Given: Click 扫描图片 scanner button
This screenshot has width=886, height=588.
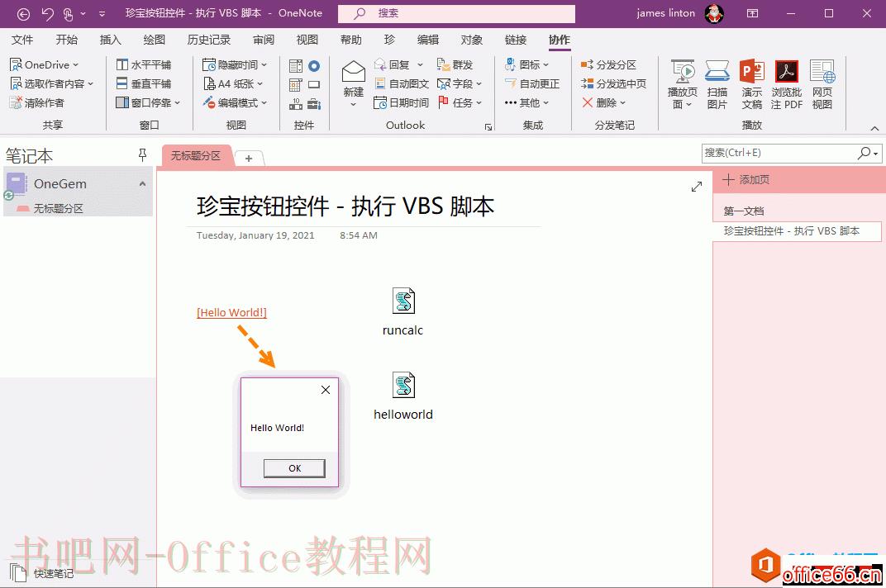Looking at the screenshot, I should pos(717,84).
